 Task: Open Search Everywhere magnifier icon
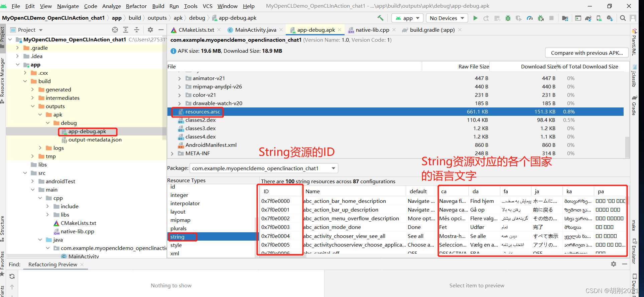click(623, 18)
